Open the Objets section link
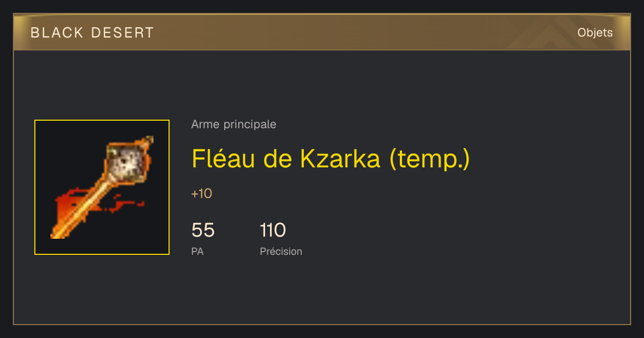 (595, 33)
